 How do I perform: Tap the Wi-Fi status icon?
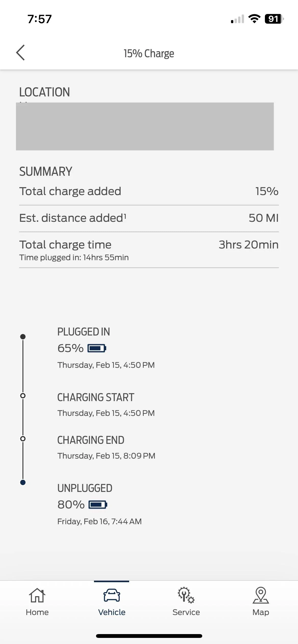[254, 19]
